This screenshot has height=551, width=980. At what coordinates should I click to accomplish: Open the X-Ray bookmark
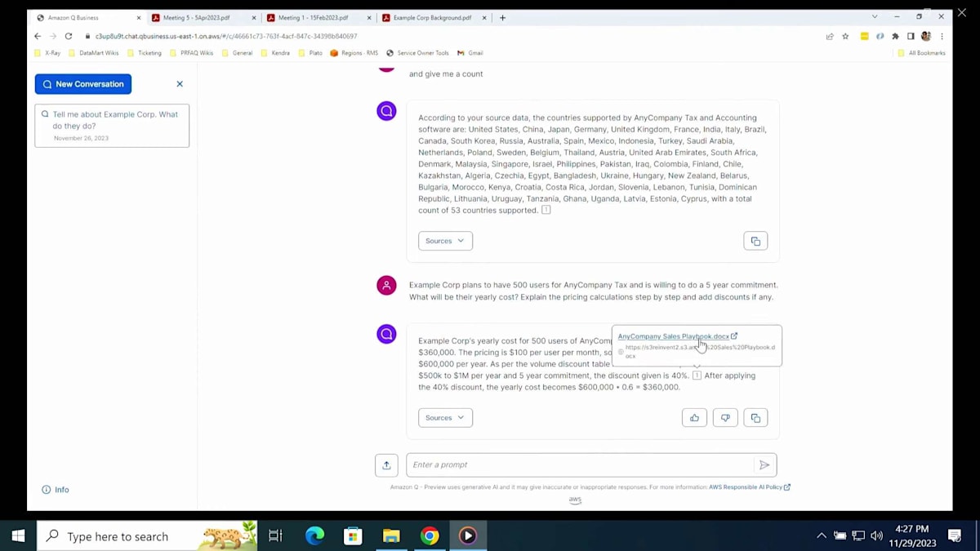pyautogui.click(x=47, y=53)
